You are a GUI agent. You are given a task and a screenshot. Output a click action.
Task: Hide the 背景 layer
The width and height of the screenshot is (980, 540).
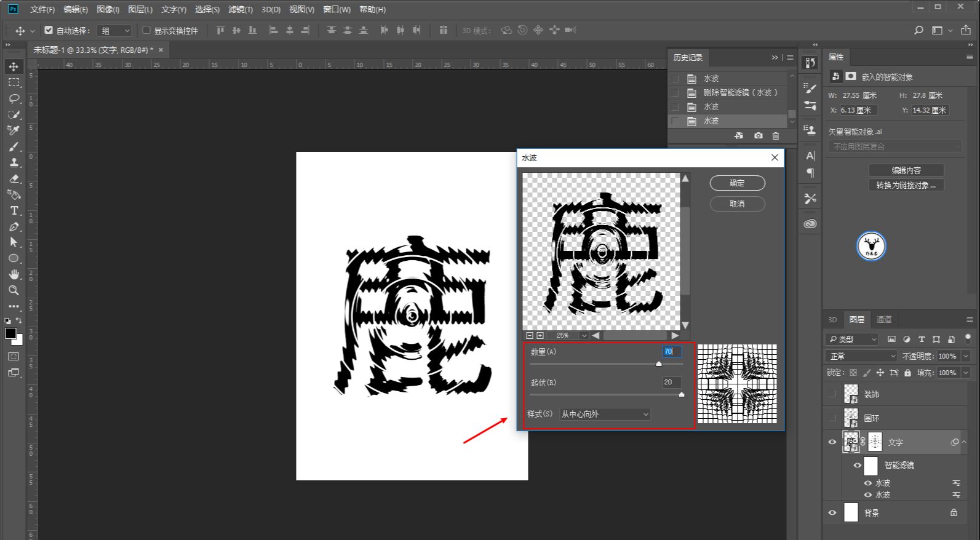point(832,512)
